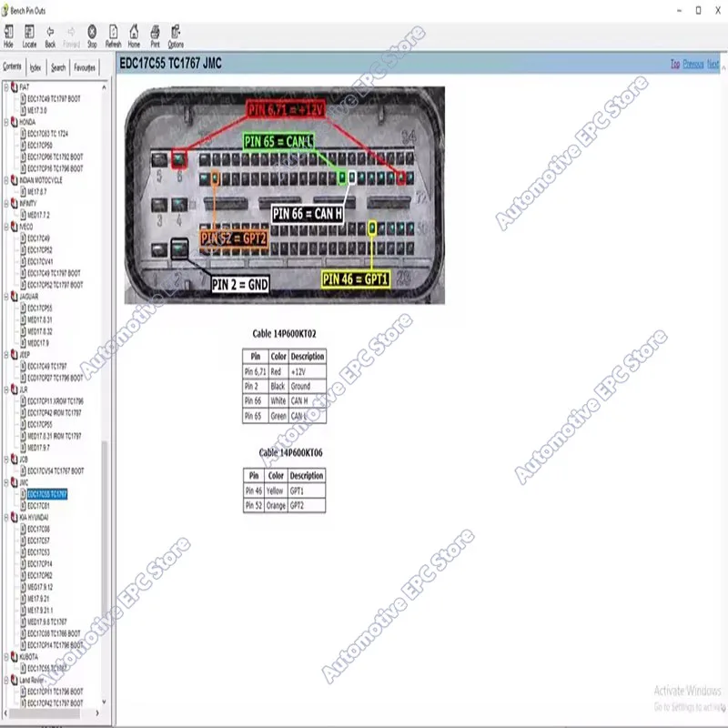Collapse the INDIAN MOTOCYCLE tree node
728x728 pixels.
coord(6,180)
